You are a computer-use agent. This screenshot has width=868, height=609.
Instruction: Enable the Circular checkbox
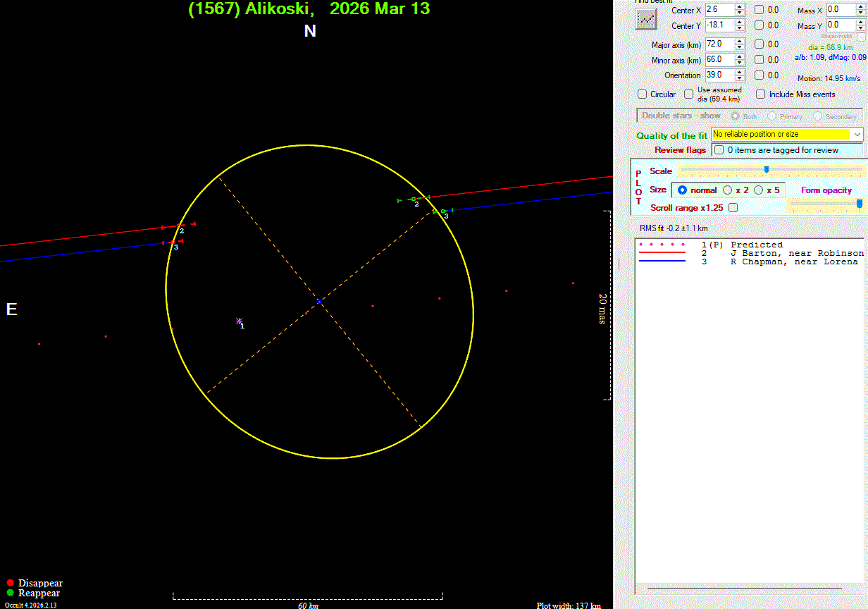point(642,94)
